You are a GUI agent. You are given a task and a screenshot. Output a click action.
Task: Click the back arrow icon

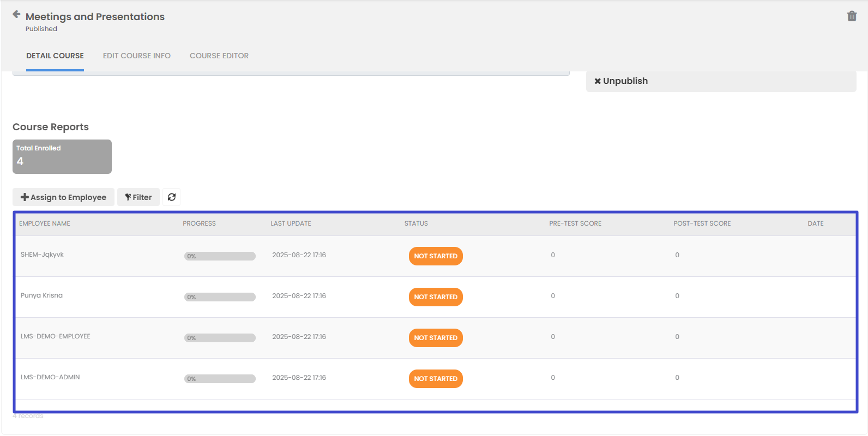tap(16, 14)
